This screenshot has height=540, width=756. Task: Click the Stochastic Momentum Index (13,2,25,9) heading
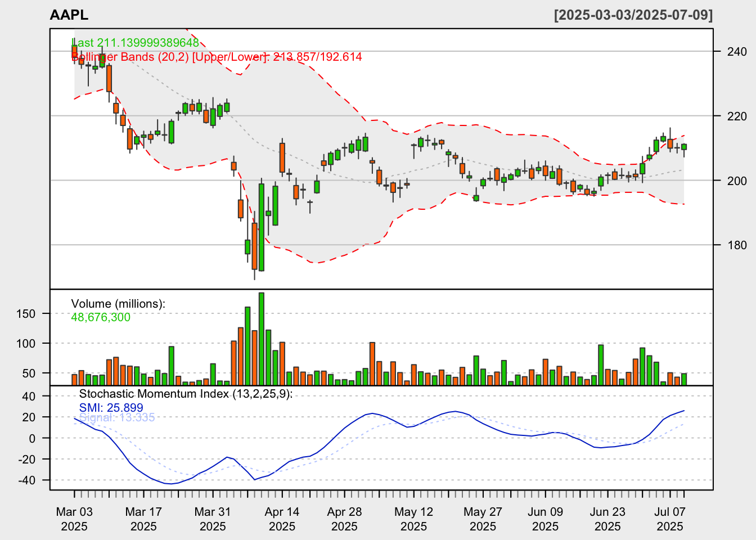point(186,394)
